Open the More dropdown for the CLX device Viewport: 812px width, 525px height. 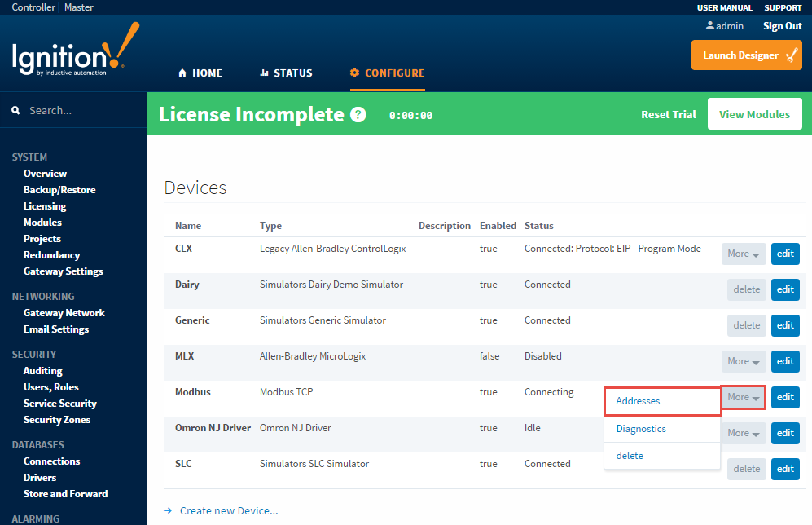[743, 254]
